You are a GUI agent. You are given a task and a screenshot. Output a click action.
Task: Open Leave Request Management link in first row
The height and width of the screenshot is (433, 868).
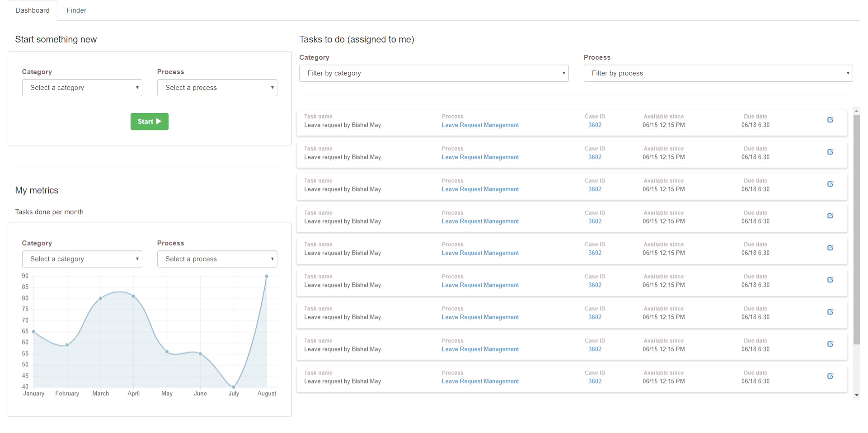pyautogui.click(x=480, y=125)
